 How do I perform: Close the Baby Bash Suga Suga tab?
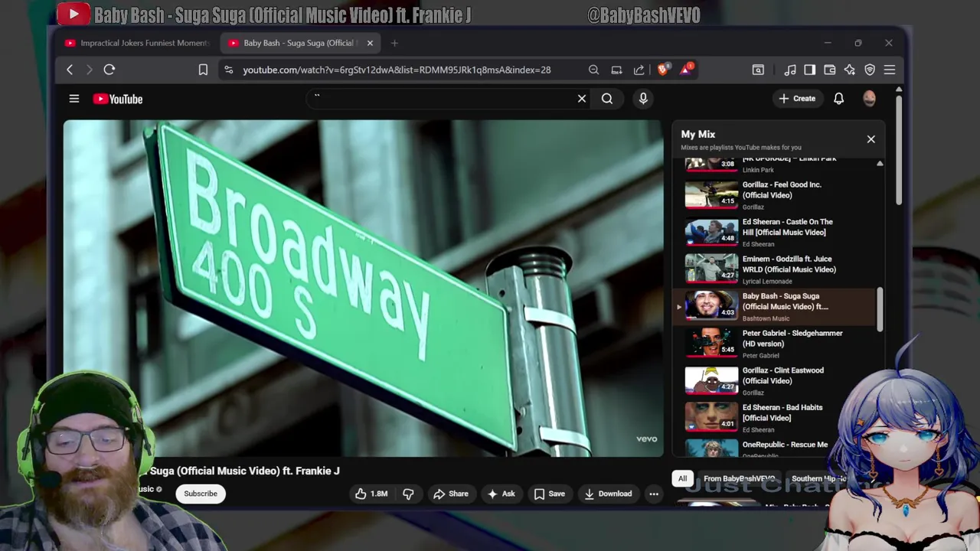click(x=370, y=43)
